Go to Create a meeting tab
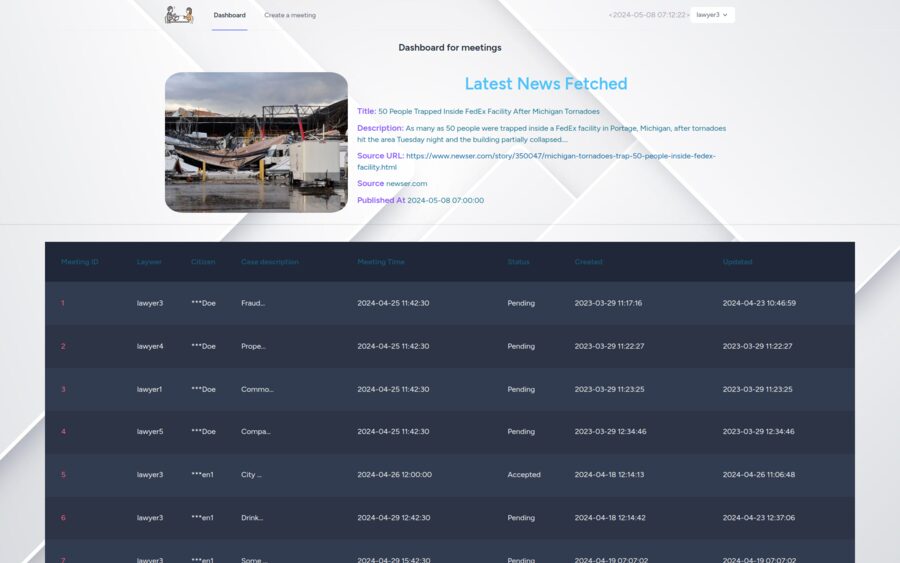Screen dimensions: 900x563 point(290,15)
